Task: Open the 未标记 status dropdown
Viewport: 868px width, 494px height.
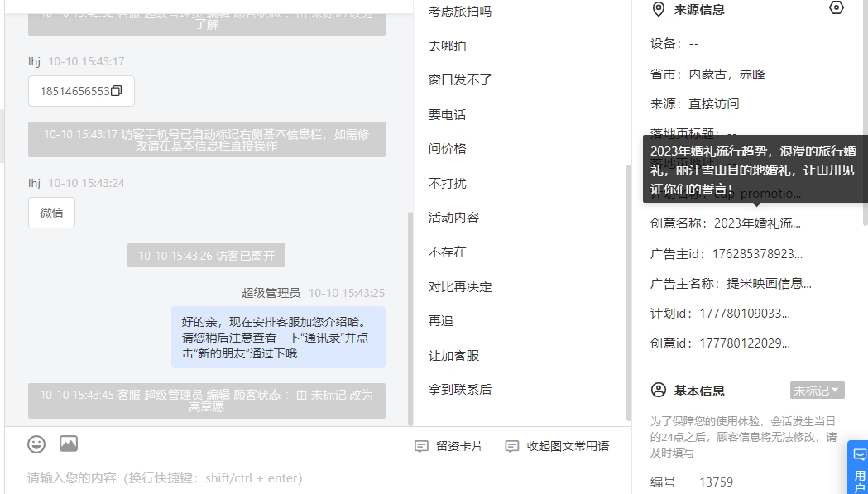Action: (817, 391)
